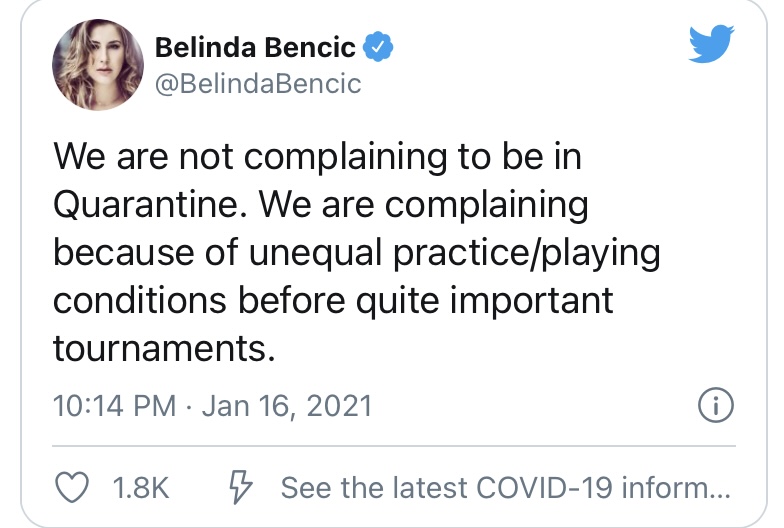784x528 pixels.
Task: Click the line conditions before quite important
Action: (x=331, y=301)
